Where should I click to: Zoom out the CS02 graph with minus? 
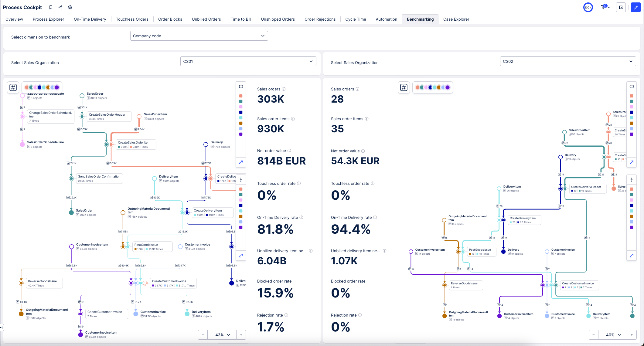(594, 335)
